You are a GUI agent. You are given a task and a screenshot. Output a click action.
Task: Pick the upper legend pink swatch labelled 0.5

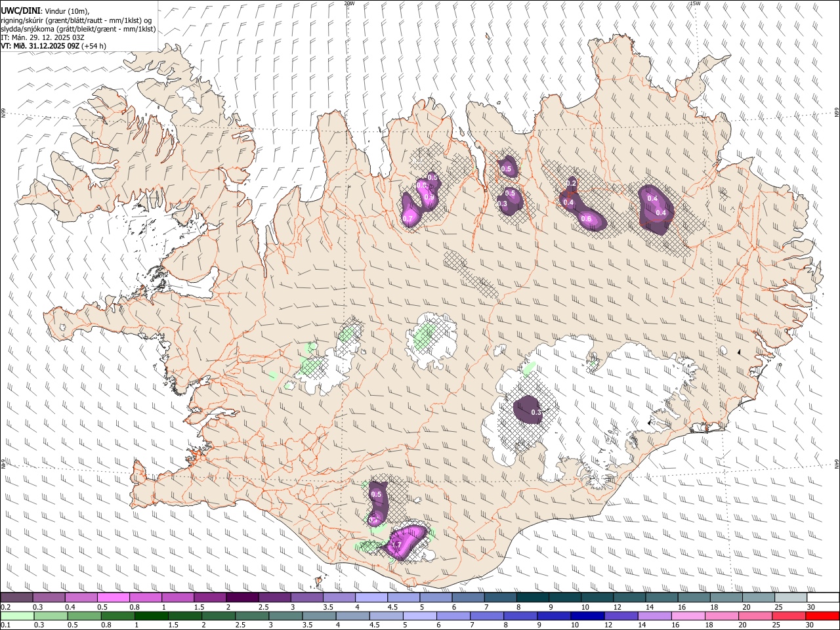coord(113,598)
